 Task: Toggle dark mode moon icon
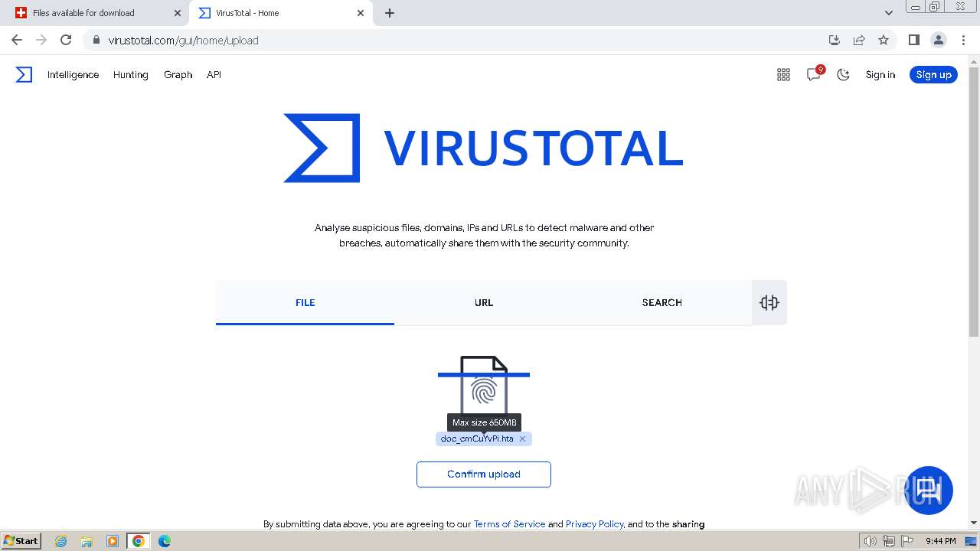[843, 74]
